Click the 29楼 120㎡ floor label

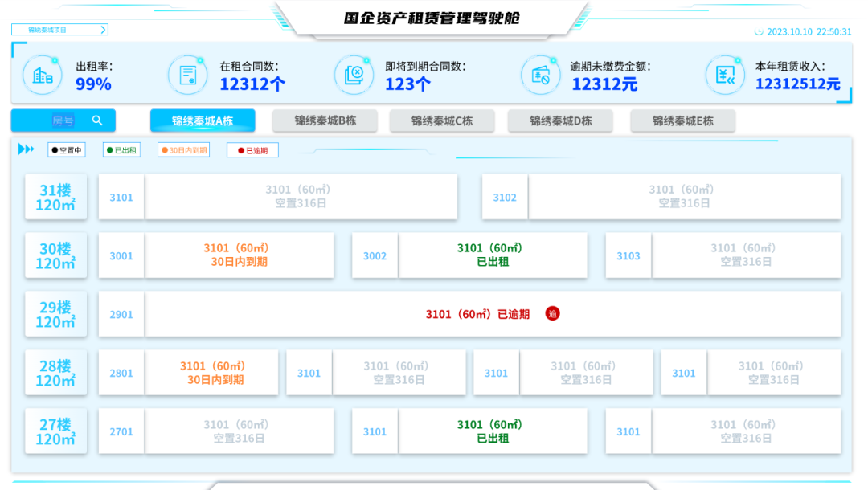point(55,313)
